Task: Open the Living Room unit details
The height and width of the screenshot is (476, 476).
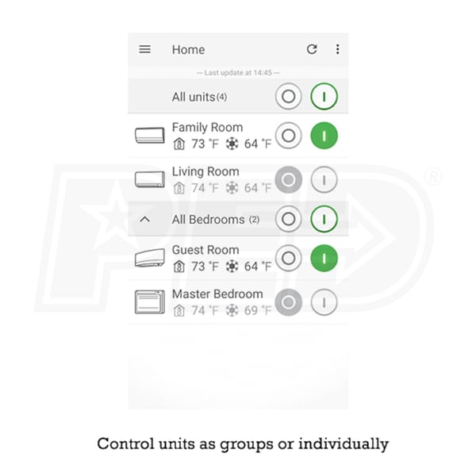Action: click(x=205, y=172)
